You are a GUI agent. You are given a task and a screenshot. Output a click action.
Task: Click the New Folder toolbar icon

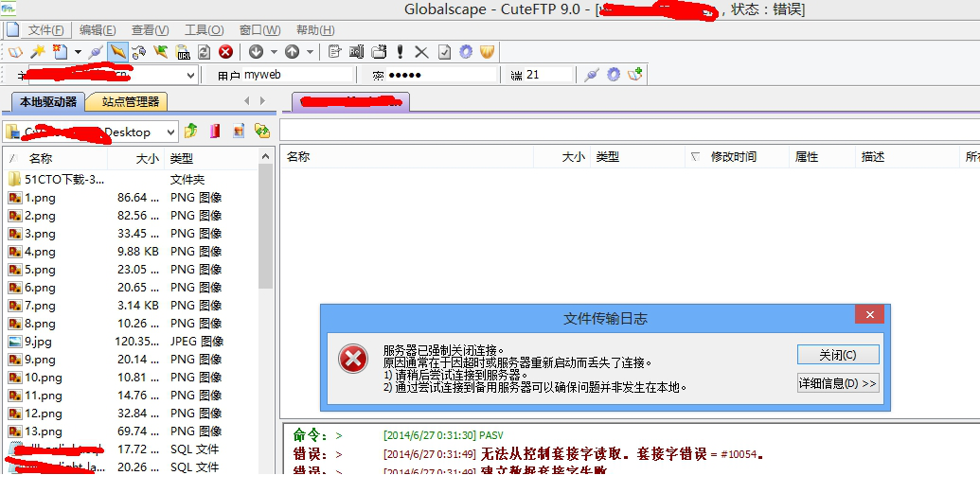tap(379, 52)
